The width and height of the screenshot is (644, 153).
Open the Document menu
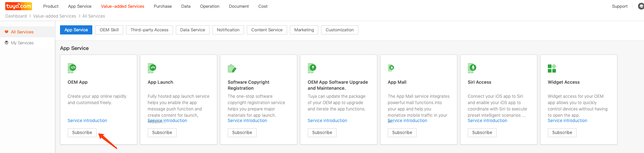tap(239, 6)
